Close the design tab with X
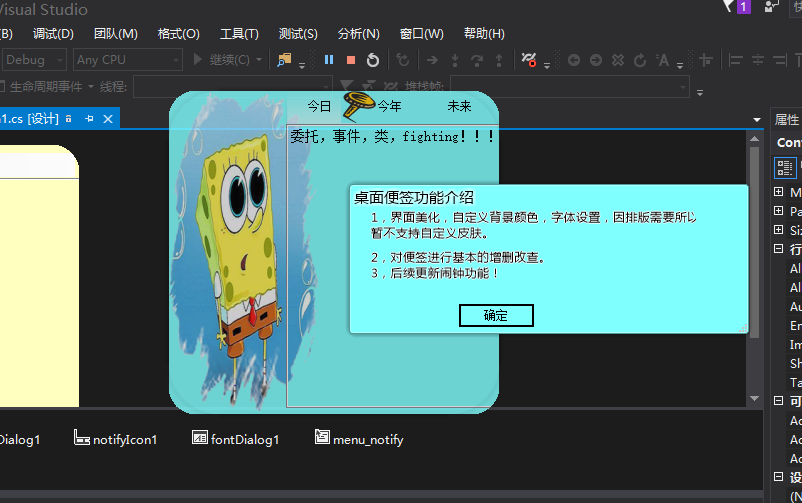 [x=108, y=119]
